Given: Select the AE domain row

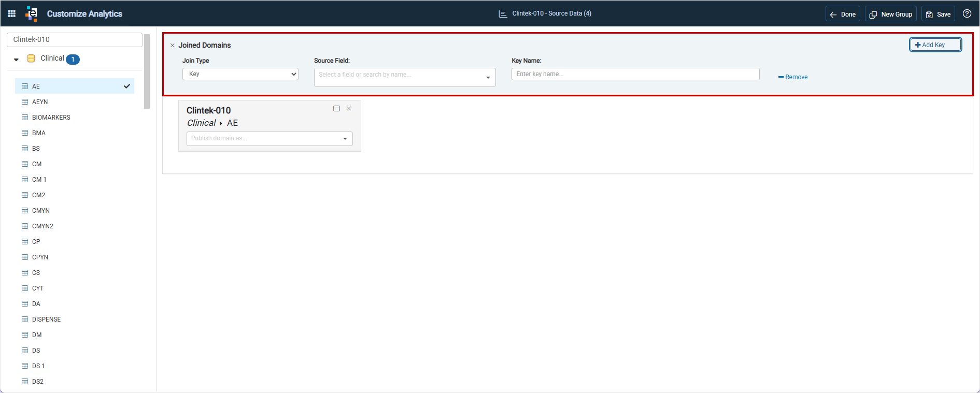Looking at the screenshot, I should (75, 86).
